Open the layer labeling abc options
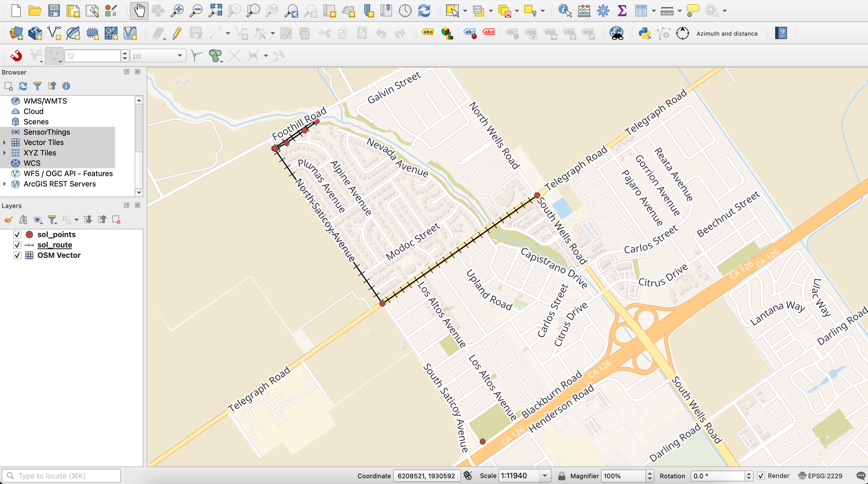The image size is (868, 484). click(x=428, y=32)
